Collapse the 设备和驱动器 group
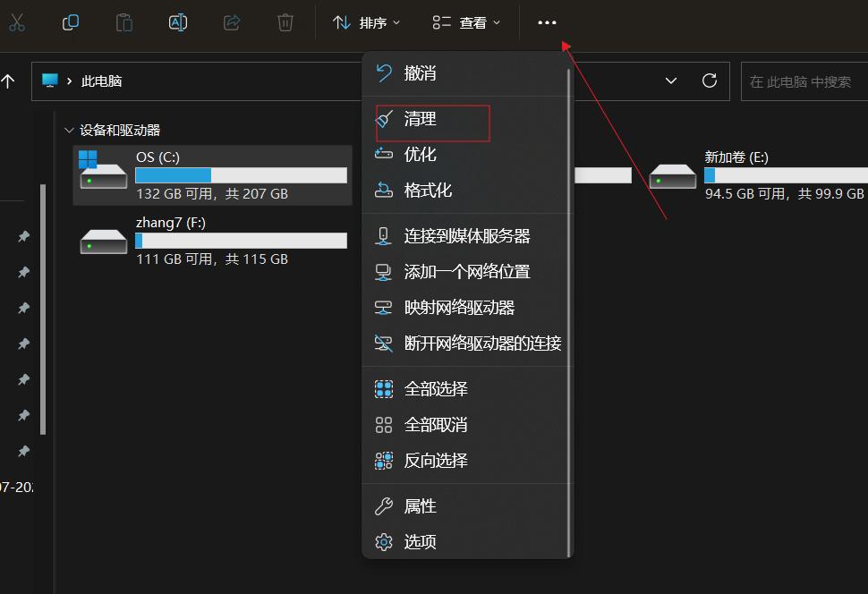This screenshot has width=868, height=594. pyautogui.click(x=69, y=129)
